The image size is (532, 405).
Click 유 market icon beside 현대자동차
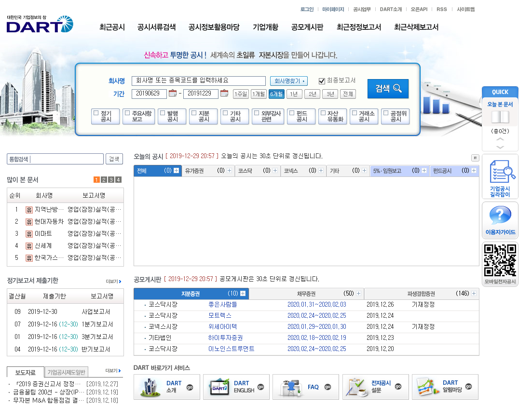[x=29, y=222]
